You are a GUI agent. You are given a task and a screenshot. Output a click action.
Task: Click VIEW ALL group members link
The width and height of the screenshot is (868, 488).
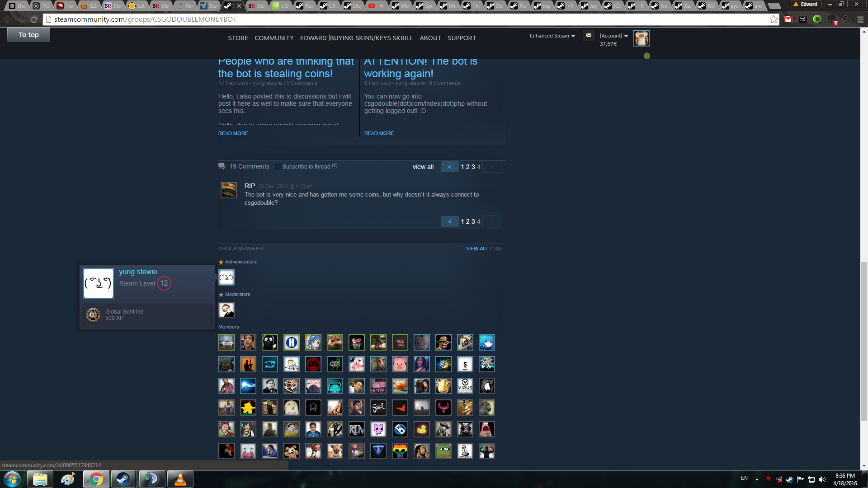point(476,249)
